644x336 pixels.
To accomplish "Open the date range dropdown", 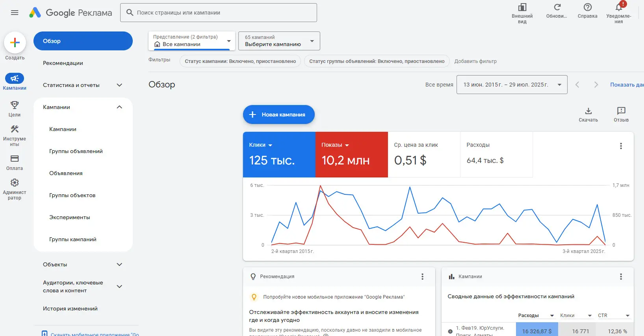I will coord(512,85).
